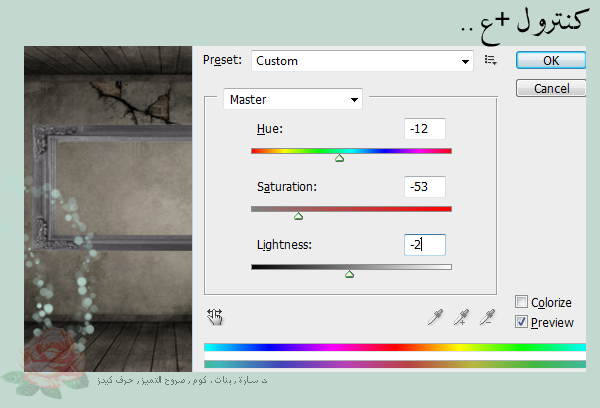Open the Preset dropdown showing Custom

point(361,61)
